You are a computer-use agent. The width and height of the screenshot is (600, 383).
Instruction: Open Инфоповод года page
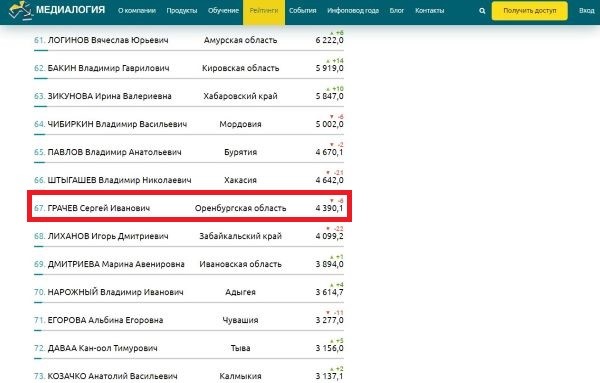(353, 11)
